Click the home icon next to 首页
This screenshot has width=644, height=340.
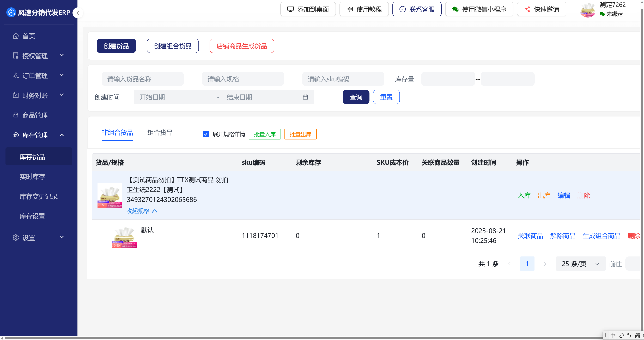click(x=16, y=36)
